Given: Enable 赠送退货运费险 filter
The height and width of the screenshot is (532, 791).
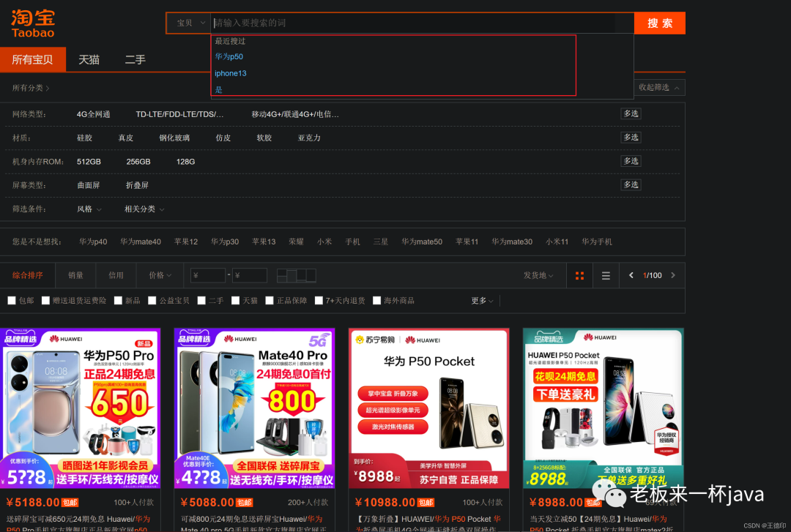Looking at the screenshot, I should tap(45, 301).
